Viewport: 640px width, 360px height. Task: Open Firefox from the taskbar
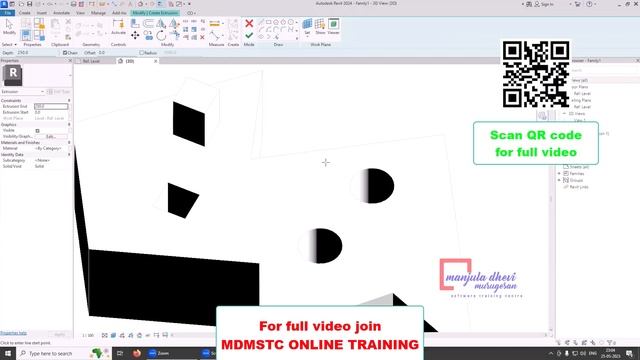(137, 353)
